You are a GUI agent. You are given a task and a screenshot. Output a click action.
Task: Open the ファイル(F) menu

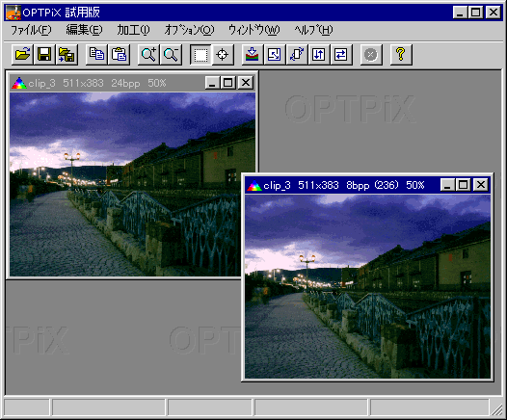[31, 30]
